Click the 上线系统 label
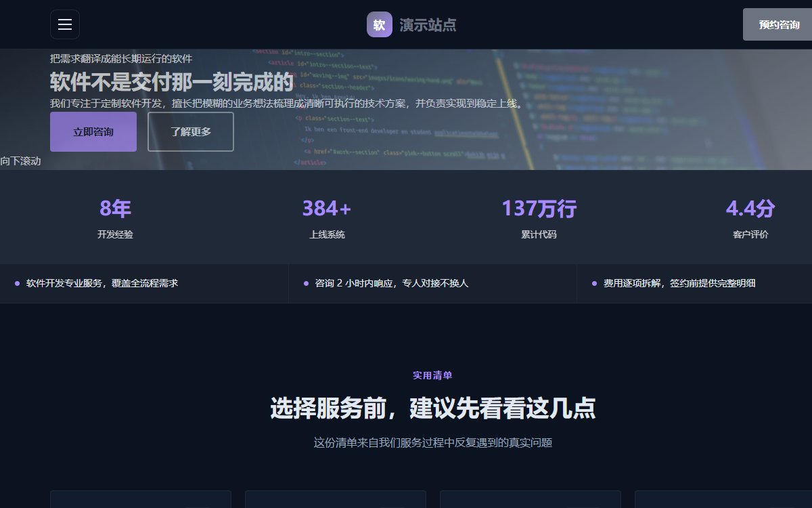The width and height of the screenshot is (812, 508). tap(327, 235)
